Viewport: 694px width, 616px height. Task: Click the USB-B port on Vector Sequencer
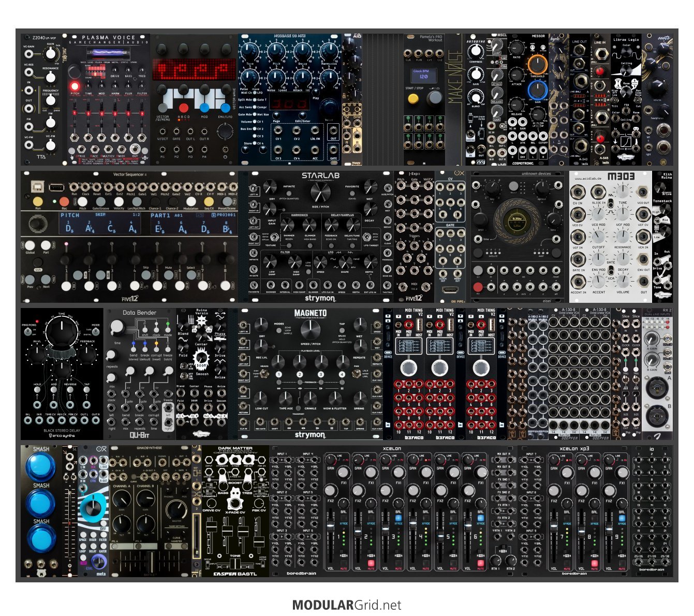click(38, 186)
